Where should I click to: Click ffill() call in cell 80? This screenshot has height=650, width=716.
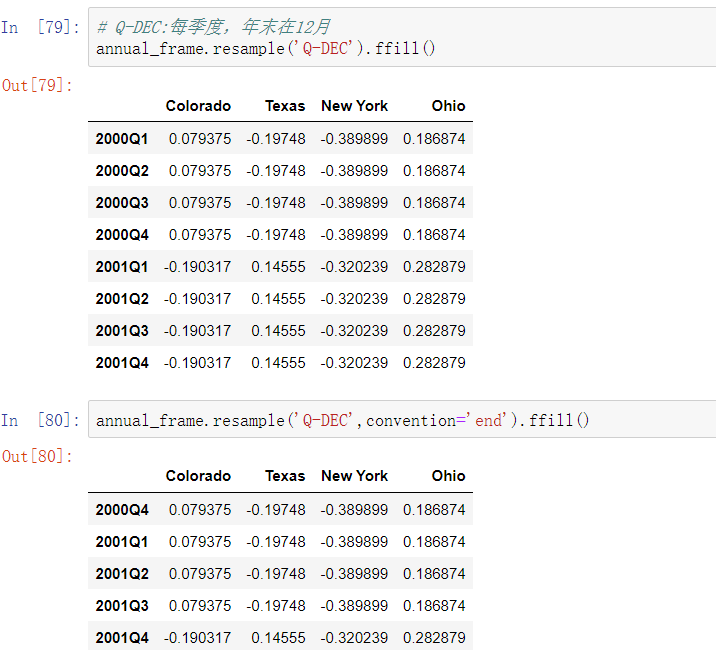tap(559, 420)
